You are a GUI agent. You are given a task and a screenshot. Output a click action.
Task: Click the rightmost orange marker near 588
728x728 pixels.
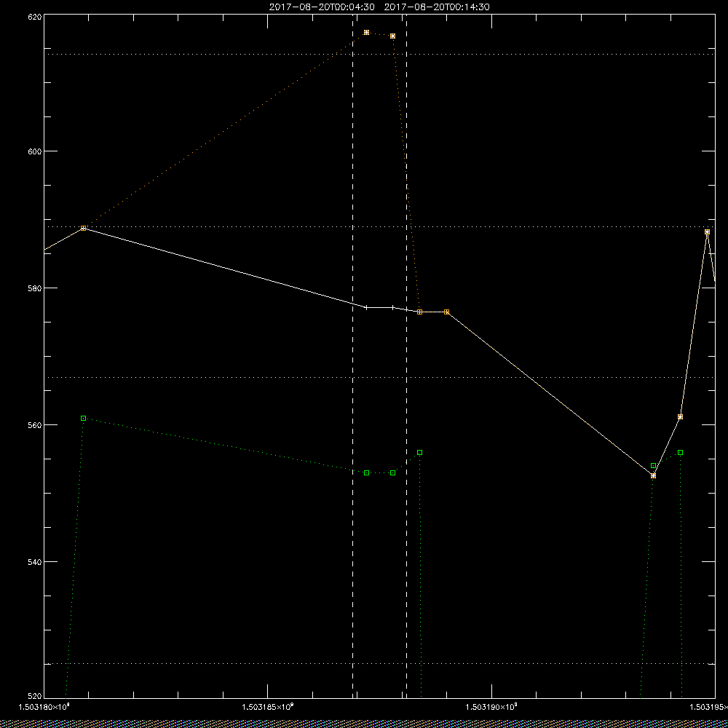[707, 232]
